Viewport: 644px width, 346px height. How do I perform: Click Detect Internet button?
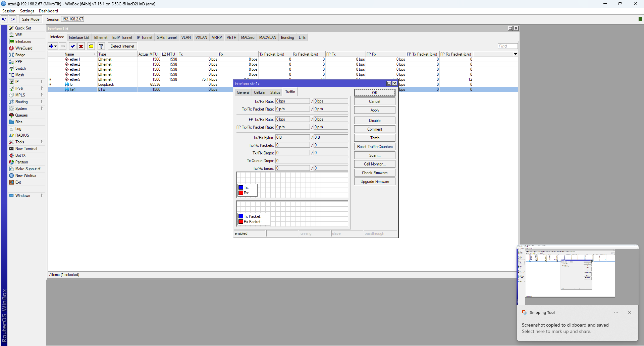point(122,46)
